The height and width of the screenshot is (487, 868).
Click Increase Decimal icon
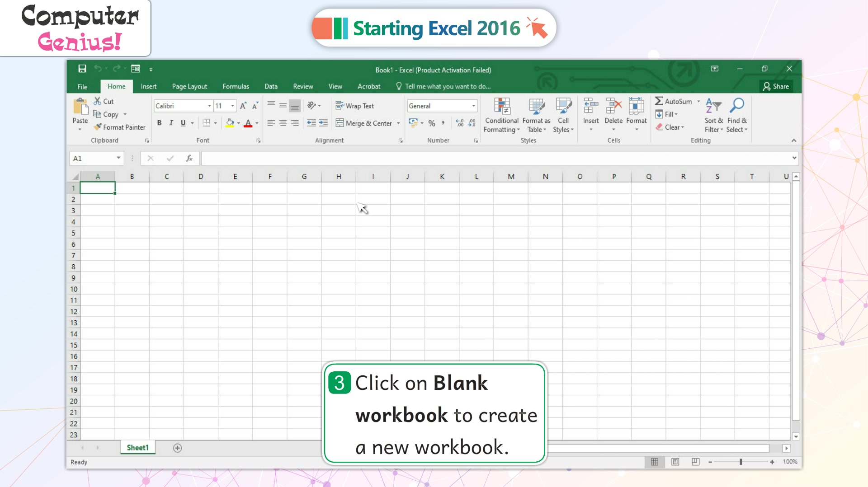coord(460,123)
